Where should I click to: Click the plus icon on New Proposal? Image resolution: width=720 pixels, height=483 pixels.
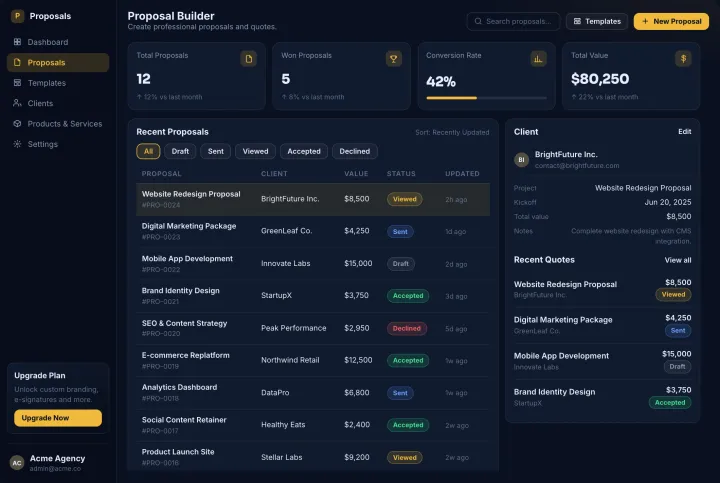point(645,21)
